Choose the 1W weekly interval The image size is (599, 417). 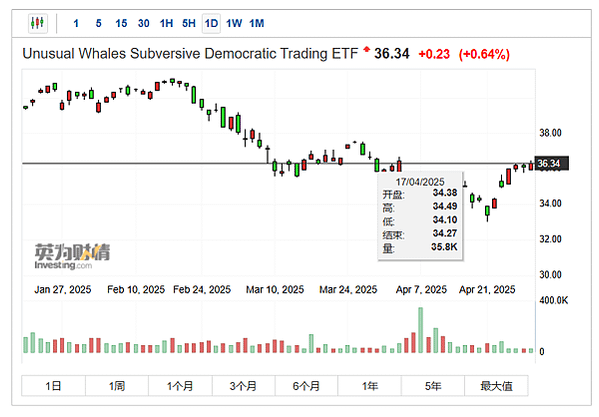(234, 24)
